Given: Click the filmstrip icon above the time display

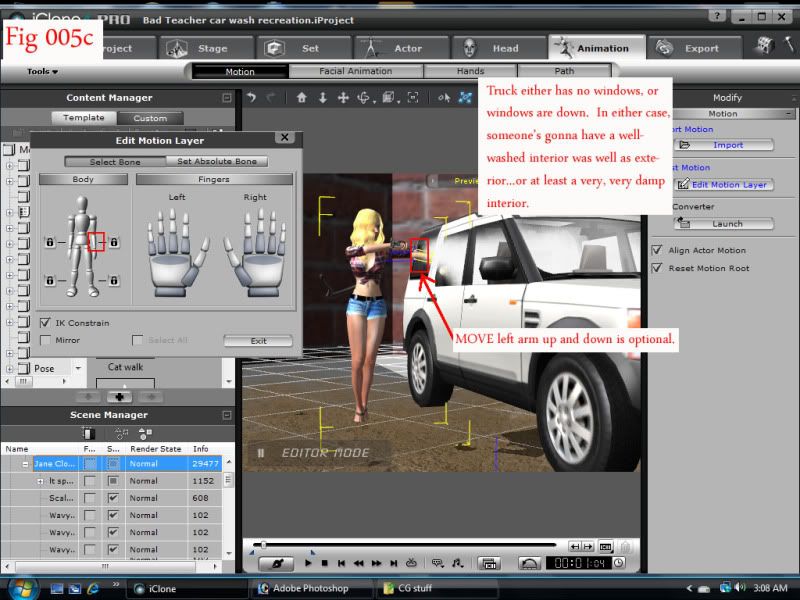Looking at the screenshot, I should click(605, 547).
